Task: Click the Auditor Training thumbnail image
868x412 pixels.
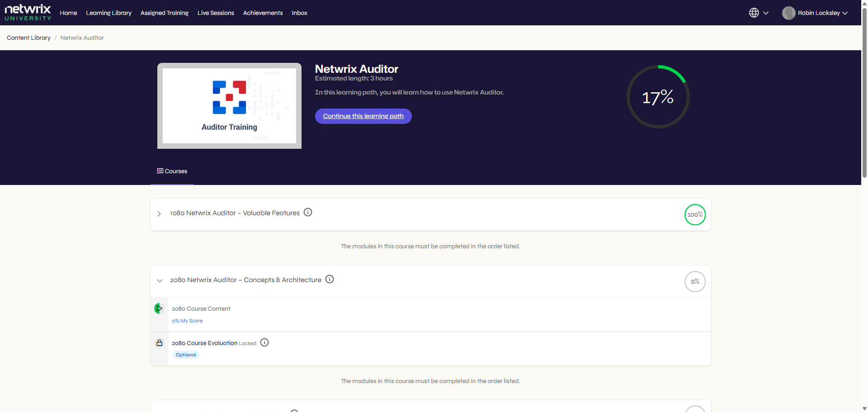Action: (x=229, y=106)
